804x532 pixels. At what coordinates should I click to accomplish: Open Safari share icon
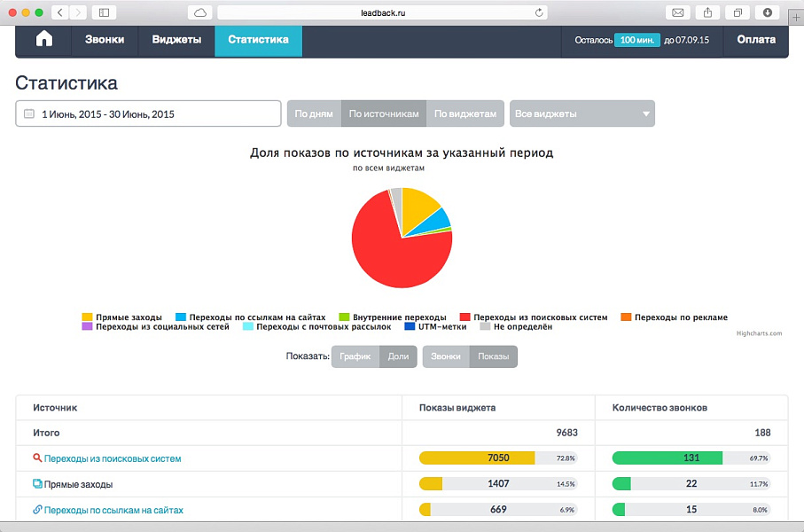pyautogui.click(x=708, y=12)
